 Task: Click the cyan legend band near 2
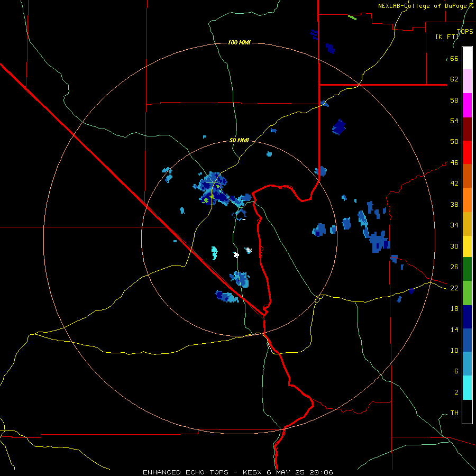467,388
